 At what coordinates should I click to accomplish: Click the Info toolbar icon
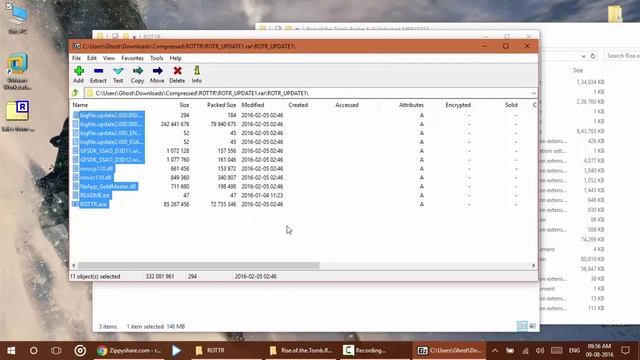197,75
